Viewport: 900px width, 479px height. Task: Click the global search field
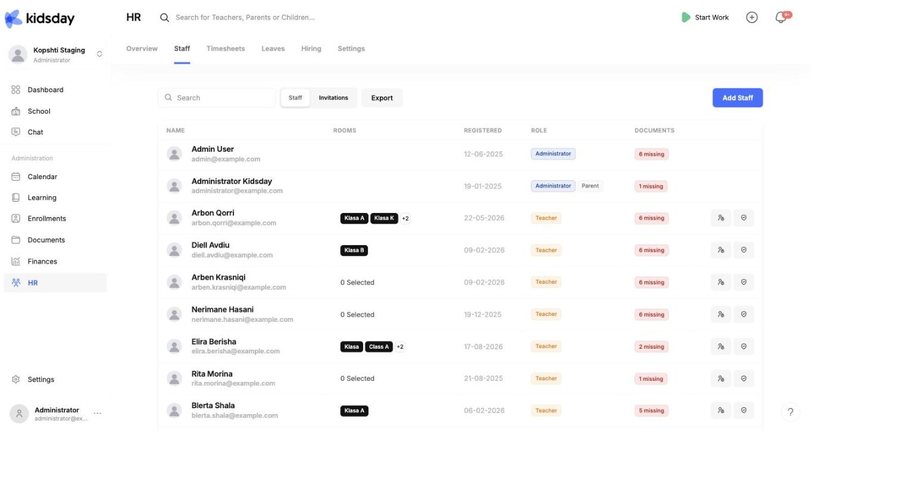point(245,17)
